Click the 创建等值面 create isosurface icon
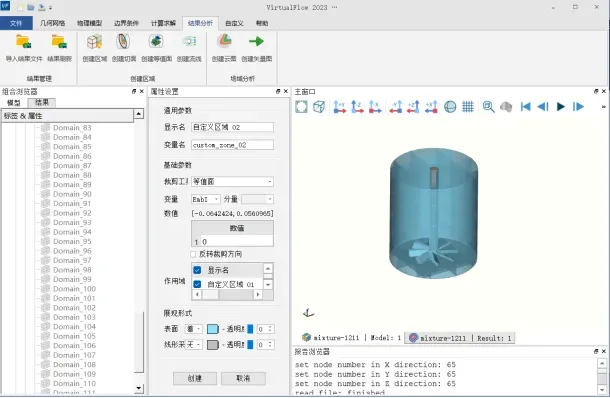Screen dimensions: 610x398 (156, 42)
